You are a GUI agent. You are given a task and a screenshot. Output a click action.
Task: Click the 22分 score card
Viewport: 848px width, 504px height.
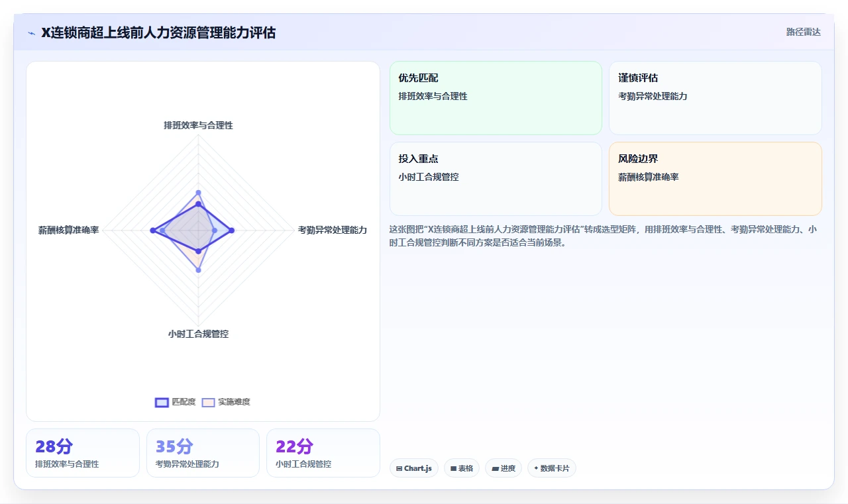tap(323, 453)
